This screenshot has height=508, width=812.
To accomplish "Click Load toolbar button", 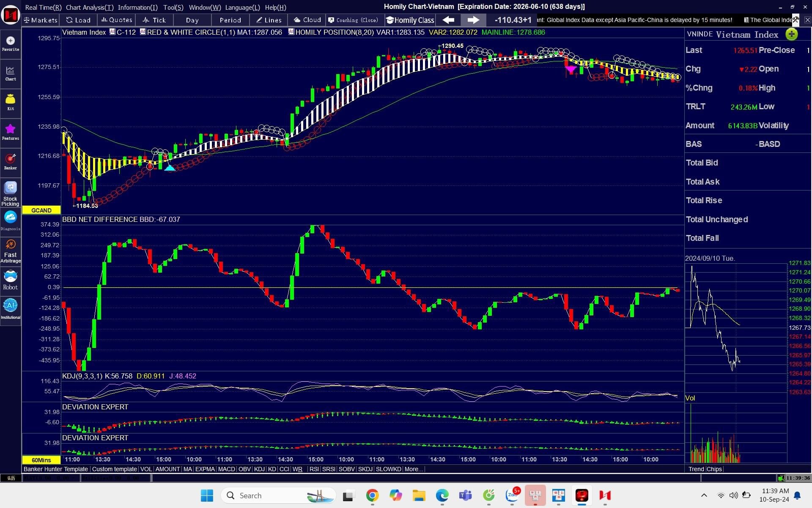I will (x=78, y=20).
